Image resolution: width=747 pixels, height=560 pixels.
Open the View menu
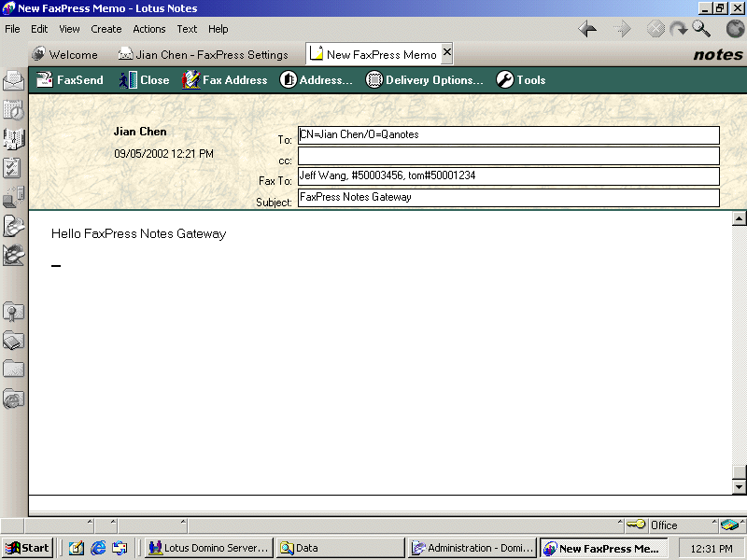(69, 29)
